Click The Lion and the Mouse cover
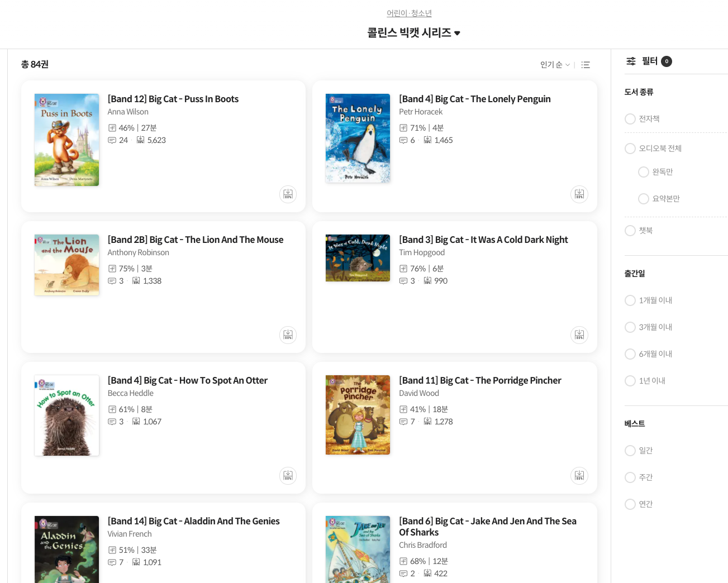Image resolution: width=728 pixels, height=583 pixels. pos(66,265)
